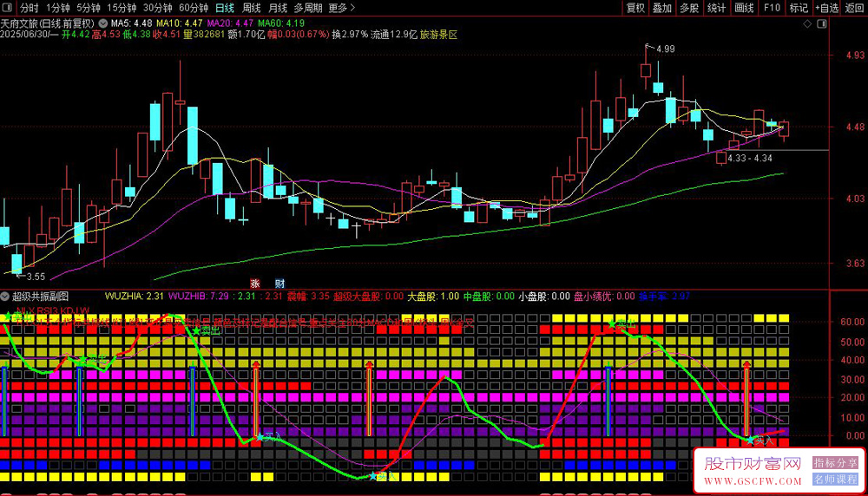Click the diamond icon at chart top-right
868x496 pixels.
click(807, 23)
